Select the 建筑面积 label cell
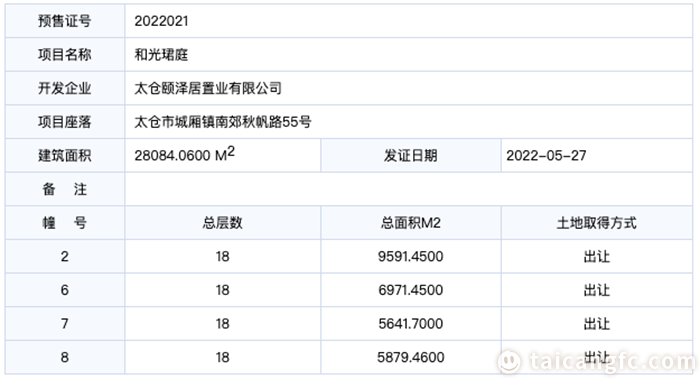Viewport: 700px width, 379px height. (x=65, y=155)
